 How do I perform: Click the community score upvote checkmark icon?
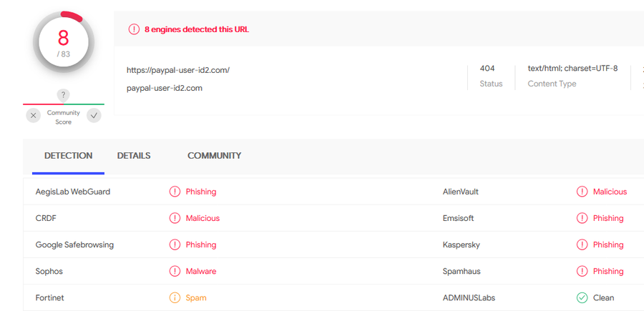(x=94, y=116)
